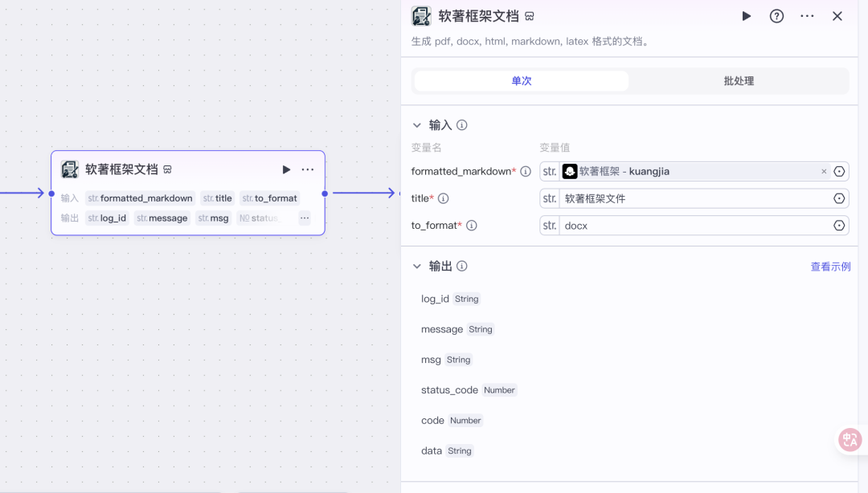Viewport: 868px width, 493px height.
Task: Close the 软著框架文档 settings panel
Action: click(837, 16)
